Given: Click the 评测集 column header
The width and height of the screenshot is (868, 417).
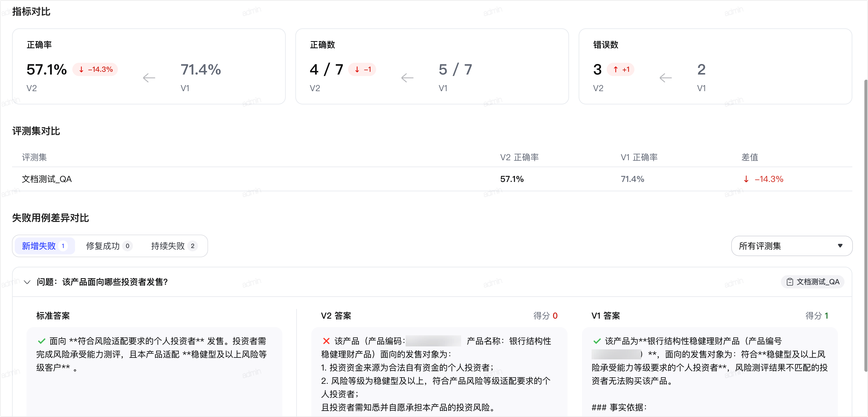Looking at the screenshot, I should tap(34, 157).
